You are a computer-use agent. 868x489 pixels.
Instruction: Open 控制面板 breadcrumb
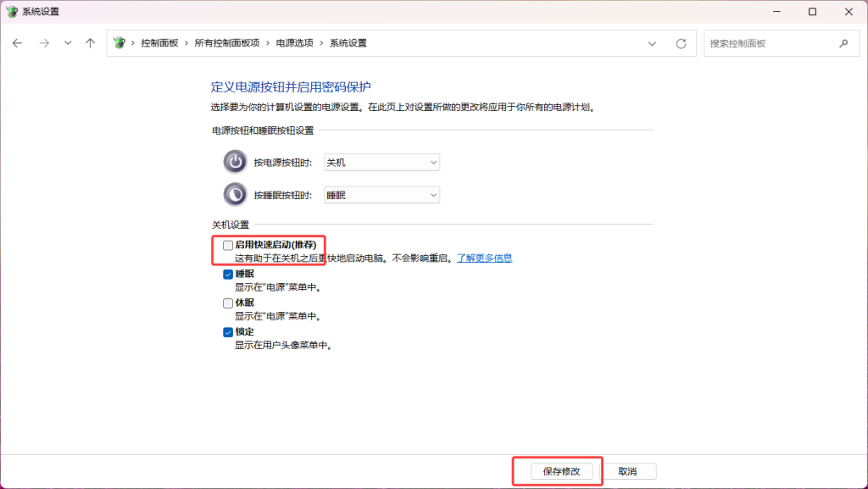[159, 43]
